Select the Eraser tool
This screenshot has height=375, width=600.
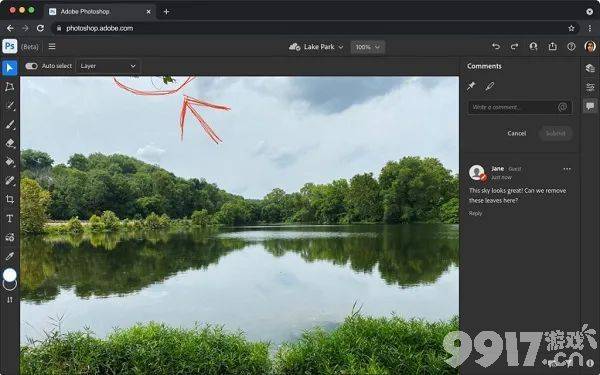pyautogui.click(x=10, y=143)
